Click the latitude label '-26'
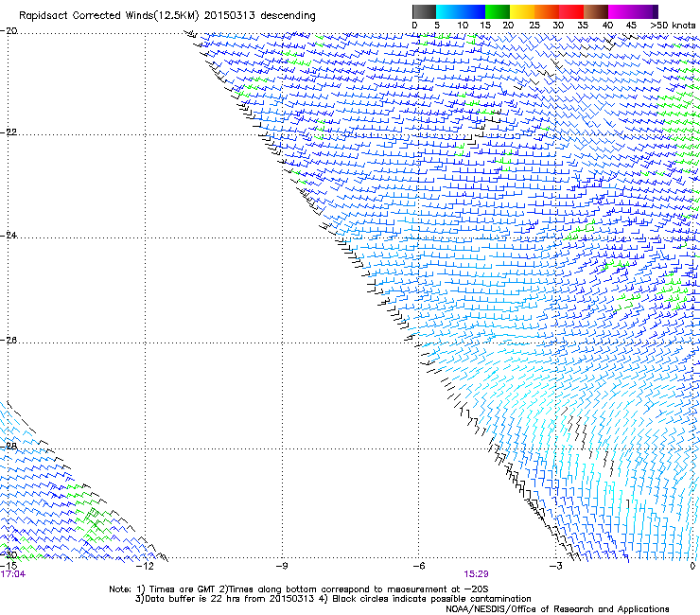Viewport: 700px width, 615px height. [x=9, y=341]
